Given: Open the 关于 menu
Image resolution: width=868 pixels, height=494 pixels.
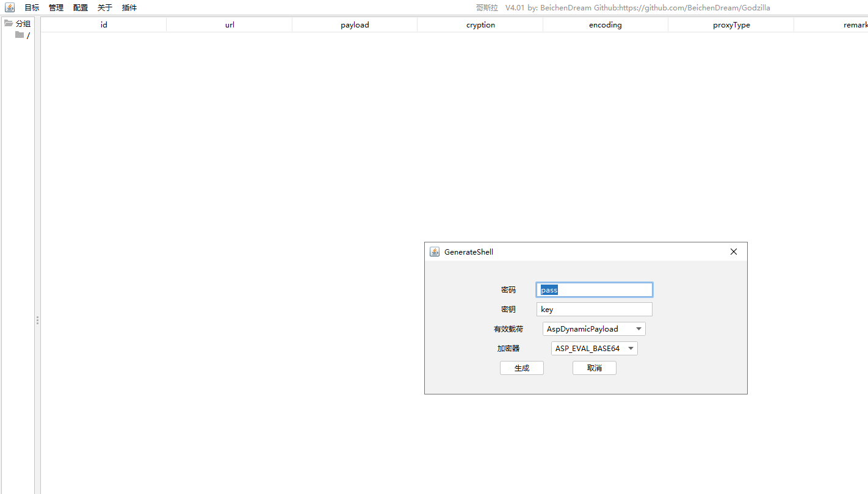Looking at the screenshot, I should click(104, 7).
